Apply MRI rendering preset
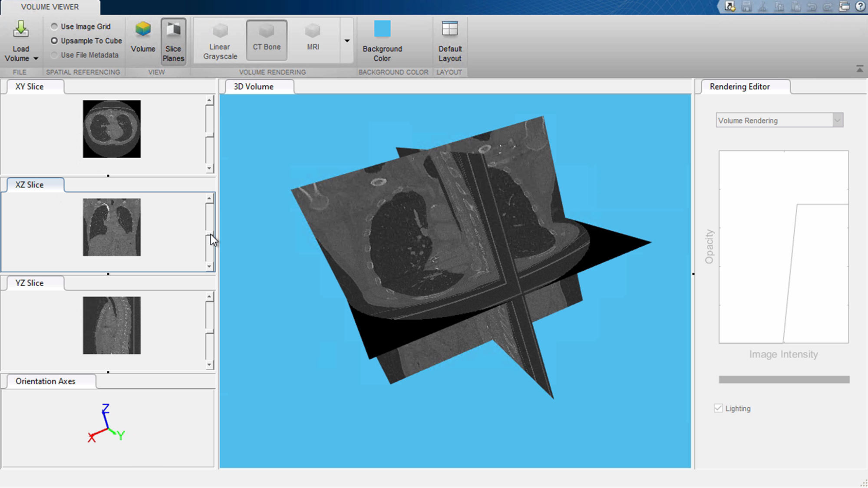The height and width of the screenshot is (488, 868). click(313, 40)
